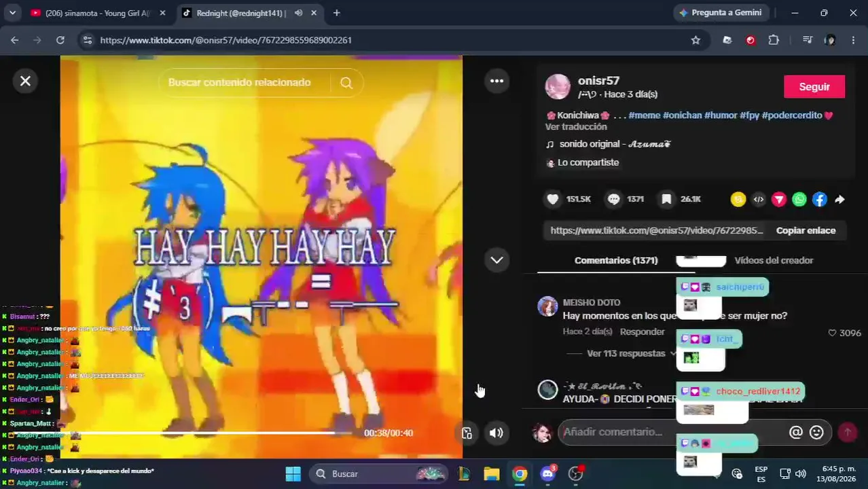Mute tab via speaker icon on Rednight tab

[298, 13]
